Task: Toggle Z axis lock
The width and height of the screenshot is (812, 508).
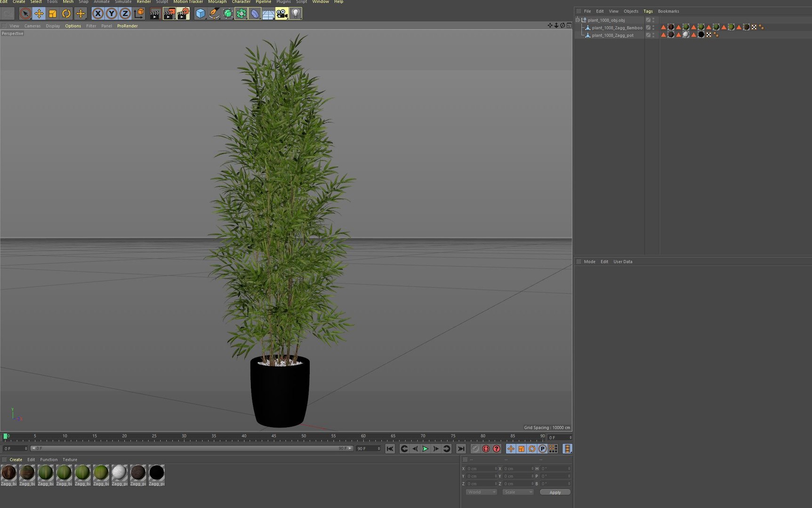Action: click(x=125, y=14)
